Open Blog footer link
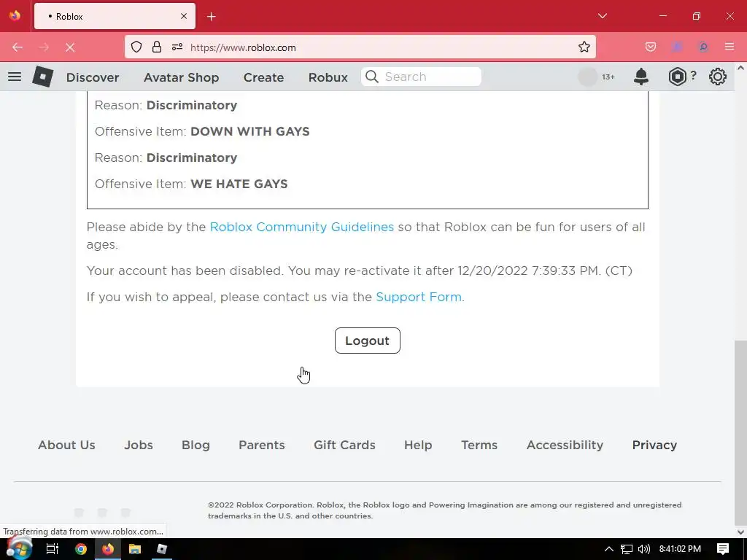This screenshot has width=747, height=560. point(196,445)
